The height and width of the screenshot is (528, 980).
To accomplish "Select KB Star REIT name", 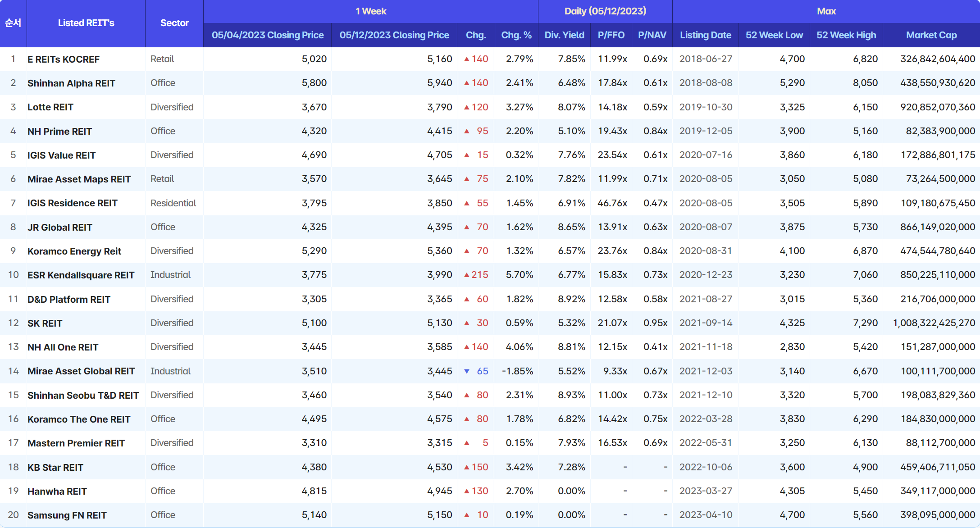I will [55, 468].
